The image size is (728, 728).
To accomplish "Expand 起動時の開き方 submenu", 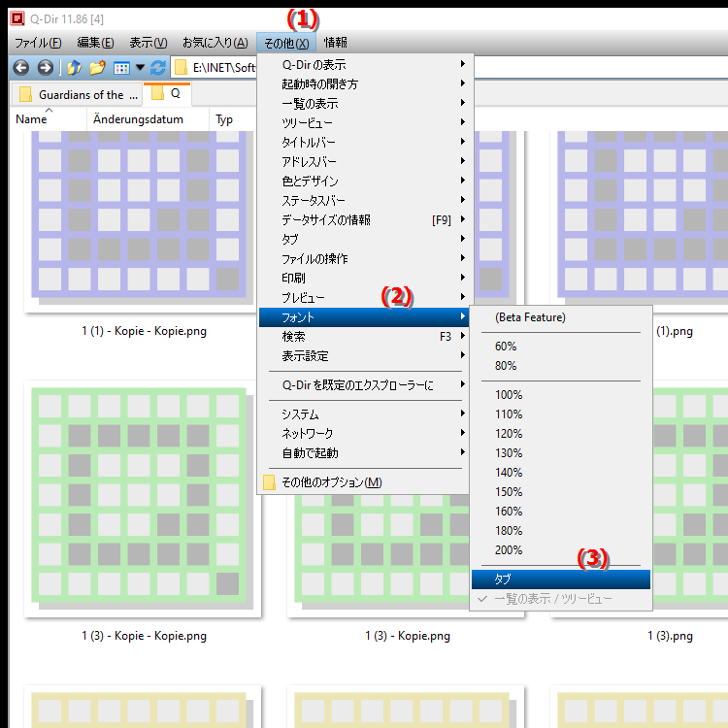I will [x=364, y=84].
